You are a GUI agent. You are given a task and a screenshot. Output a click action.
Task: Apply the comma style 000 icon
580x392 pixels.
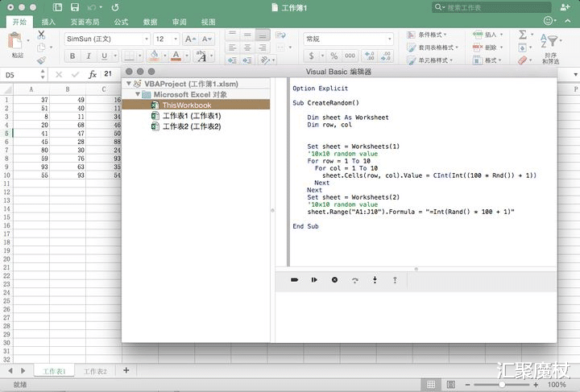[350, 56]
